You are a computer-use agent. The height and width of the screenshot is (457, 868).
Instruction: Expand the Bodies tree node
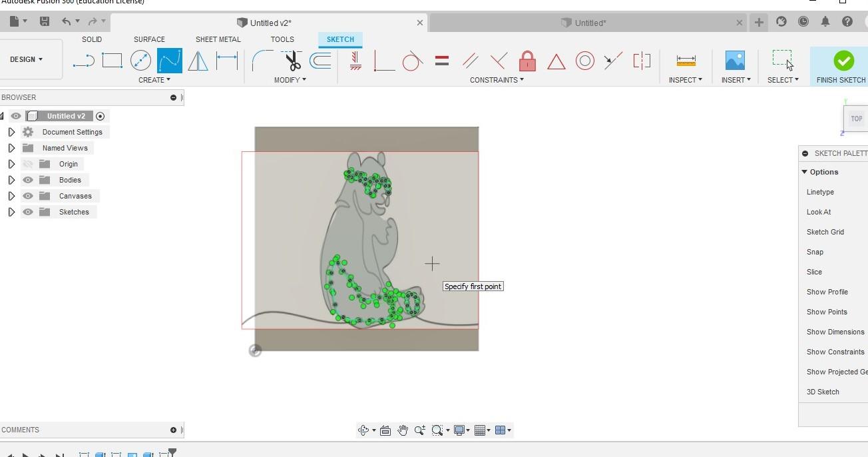pos(11,180)
